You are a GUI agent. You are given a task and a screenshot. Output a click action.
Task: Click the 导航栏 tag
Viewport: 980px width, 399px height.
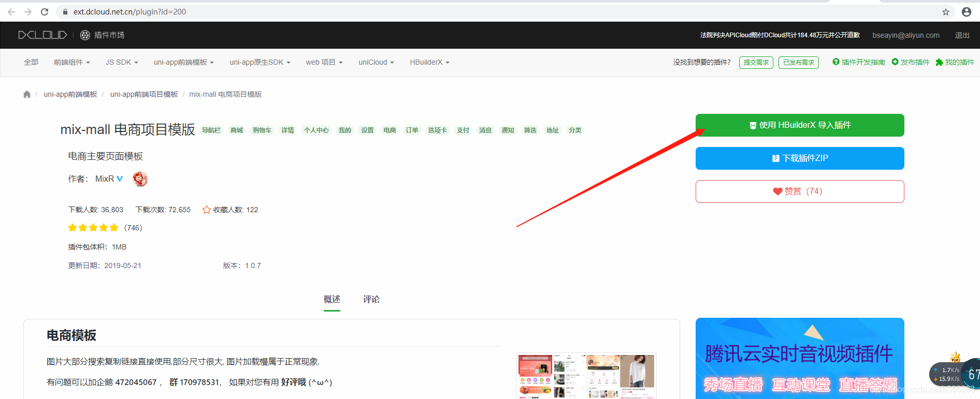[211, 130]
